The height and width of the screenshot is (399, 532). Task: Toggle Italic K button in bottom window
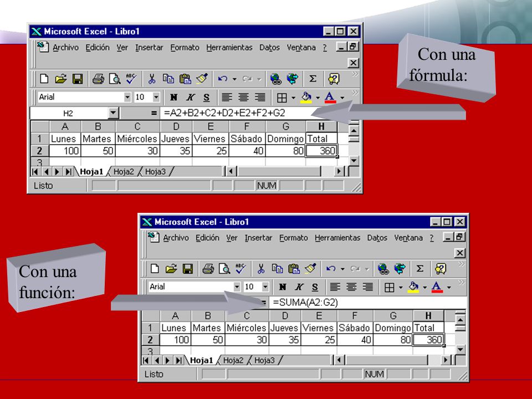pos(299,287)
